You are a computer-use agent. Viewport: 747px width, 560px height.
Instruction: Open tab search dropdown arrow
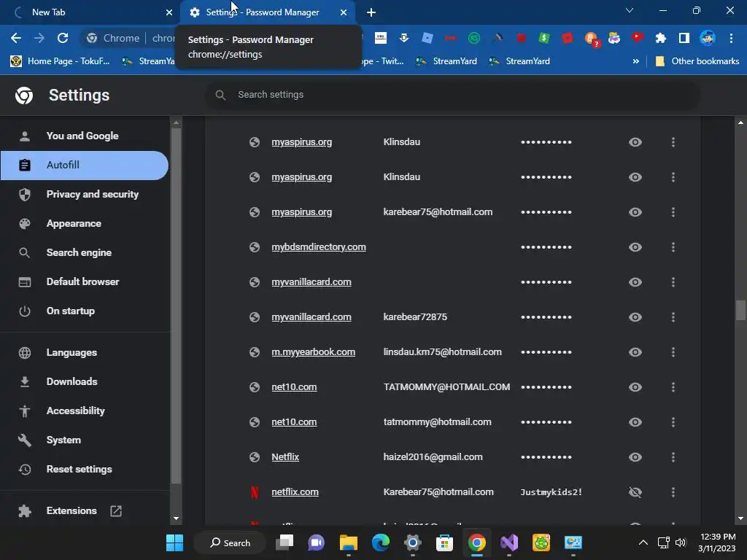(630, 10)
